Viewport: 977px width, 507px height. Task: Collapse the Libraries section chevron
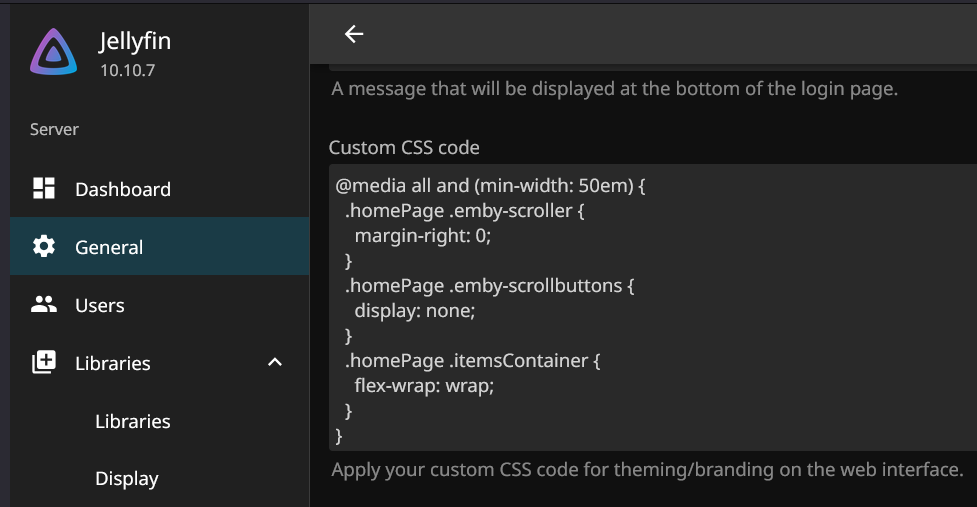click(275, 362)
